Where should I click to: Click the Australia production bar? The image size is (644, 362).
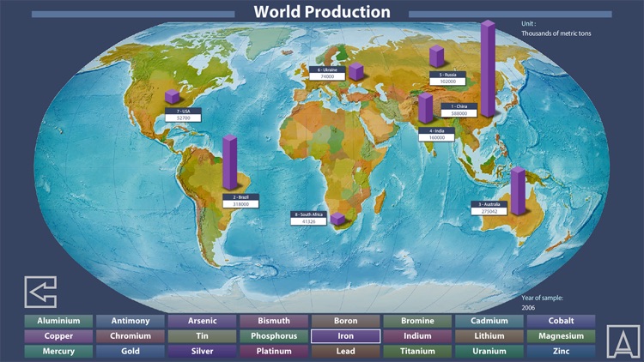[x=518, y=190]
